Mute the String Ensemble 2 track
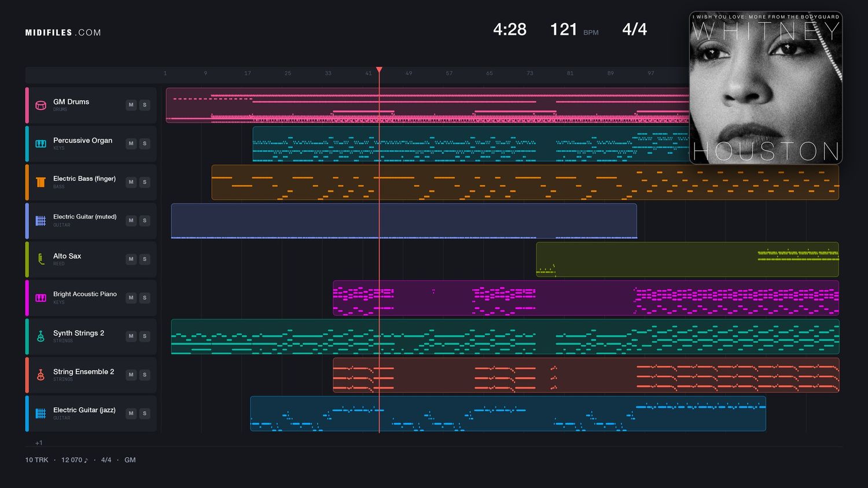The image size is (868, 488). pos(131,375)
